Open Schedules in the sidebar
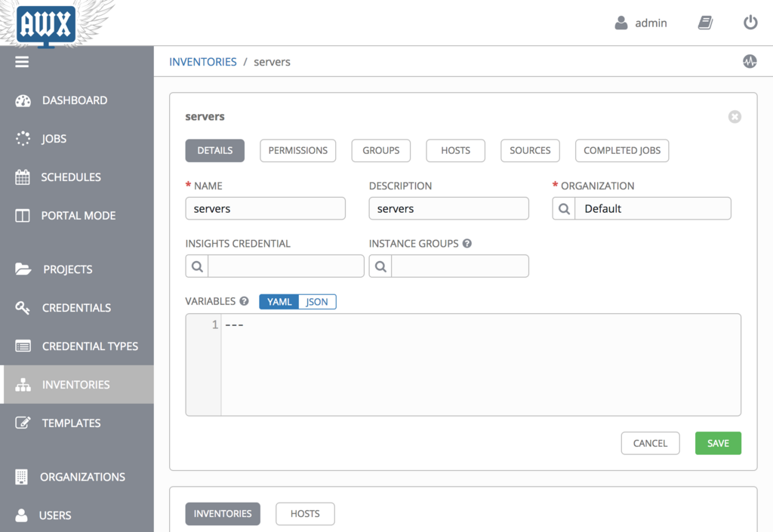The image size is (773, 532). [x=77, y=177]
